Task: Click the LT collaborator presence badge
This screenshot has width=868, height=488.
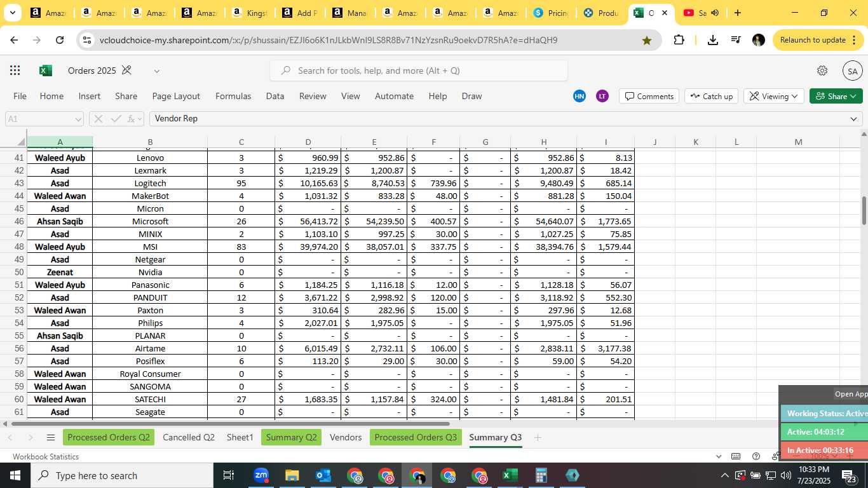Action: pos(602,96)
